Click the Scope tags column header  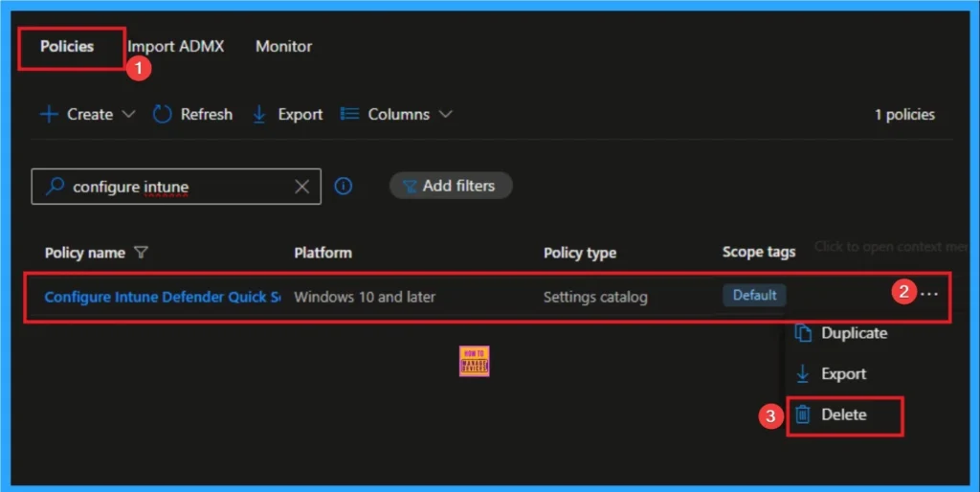click(x=759, y=252)
